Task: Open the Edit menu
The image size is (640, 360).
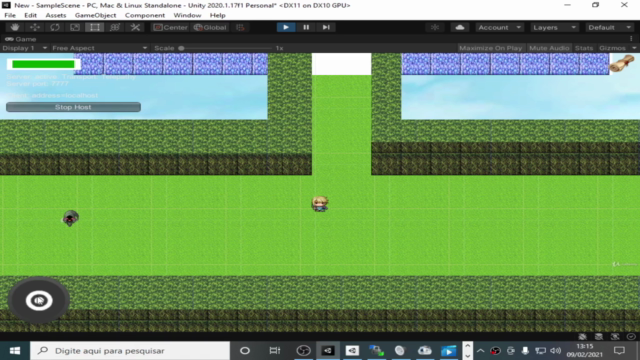Action: 30,15
